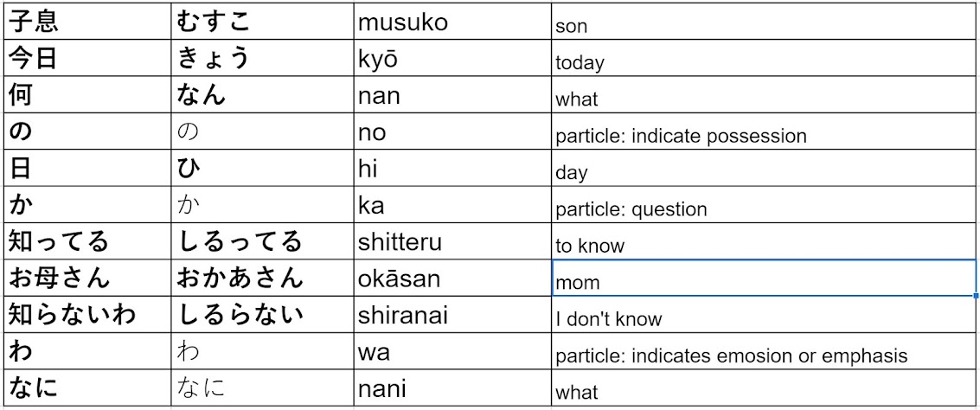Click the cell with むすこ
The height and width of the screenshot is (410, 980).
(262, 22)
